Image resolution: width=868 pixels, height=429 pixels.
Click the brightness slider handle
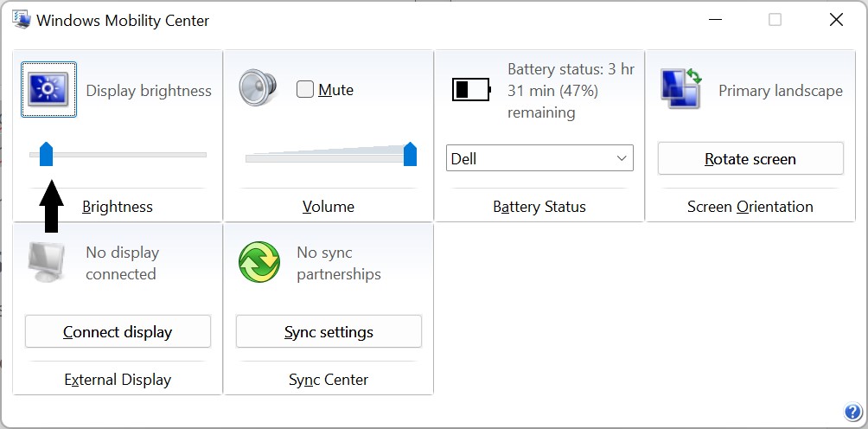pos(47,154)
